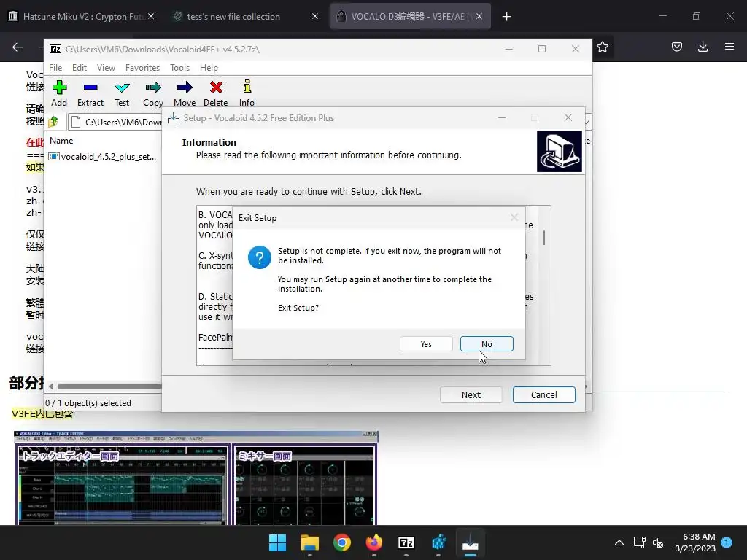Open the Tools menu in 7-Zip
747x560 pixels.
click(x=179, y=68)
